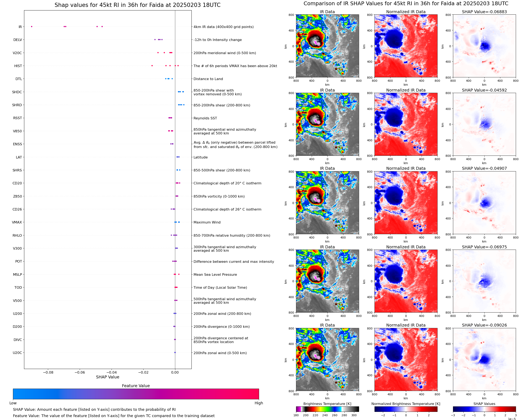Click the SHDC y-axis label
The image size is (521, 420).
(17, 92)
